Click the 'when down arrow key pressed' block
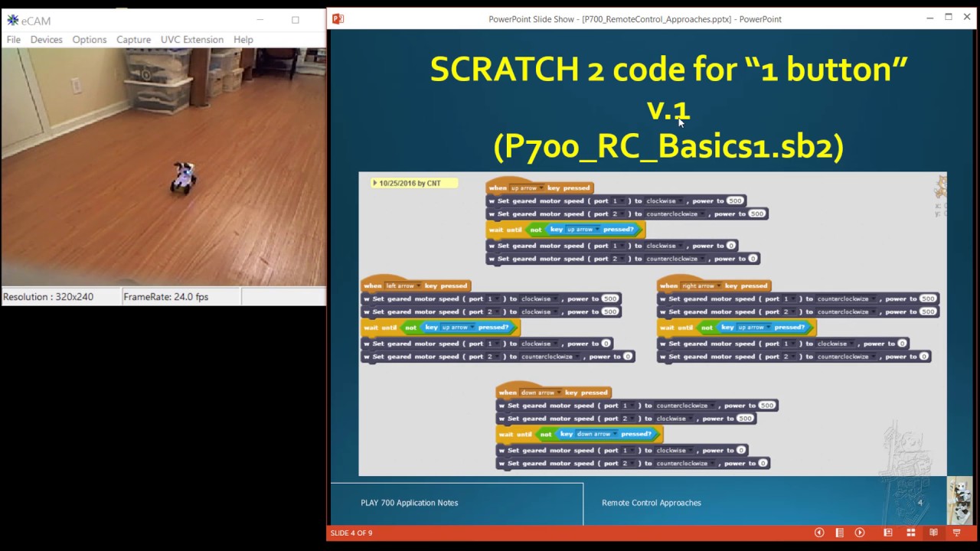Viewport: 980px width, 551px height. point(554,390)
